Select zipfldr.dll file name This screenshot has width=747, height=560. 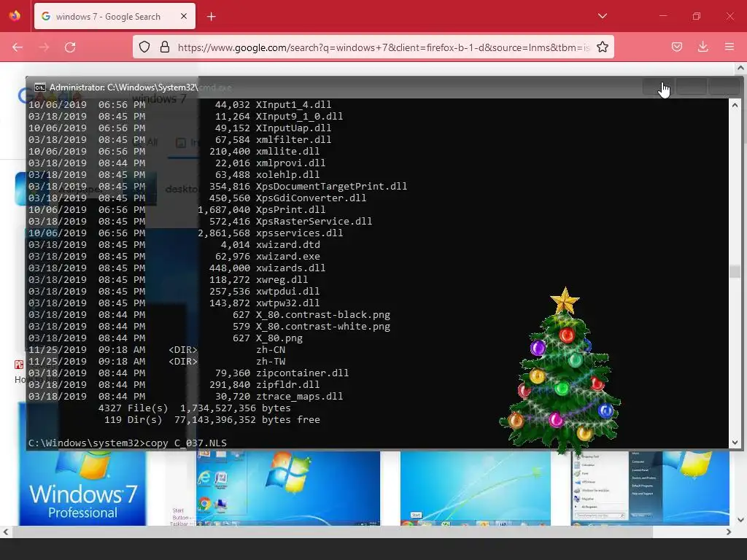287,385
